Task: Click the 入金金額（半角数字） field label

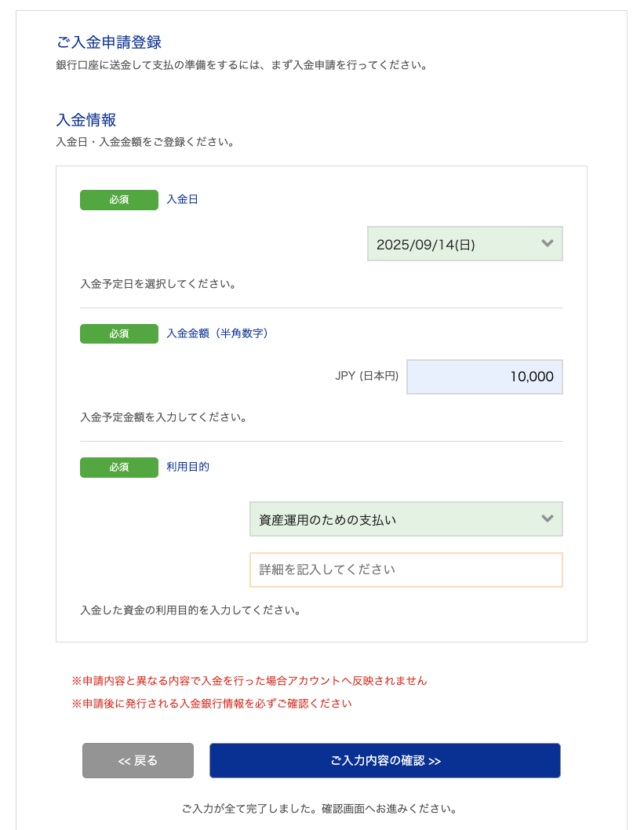Action: click(217, 333)
